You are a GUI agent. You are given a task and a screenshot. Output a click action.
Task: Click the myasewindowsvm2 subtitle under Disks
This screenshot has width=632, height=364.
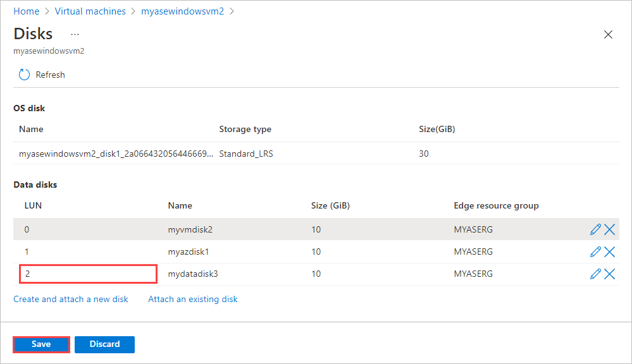(x=49, y=51)
